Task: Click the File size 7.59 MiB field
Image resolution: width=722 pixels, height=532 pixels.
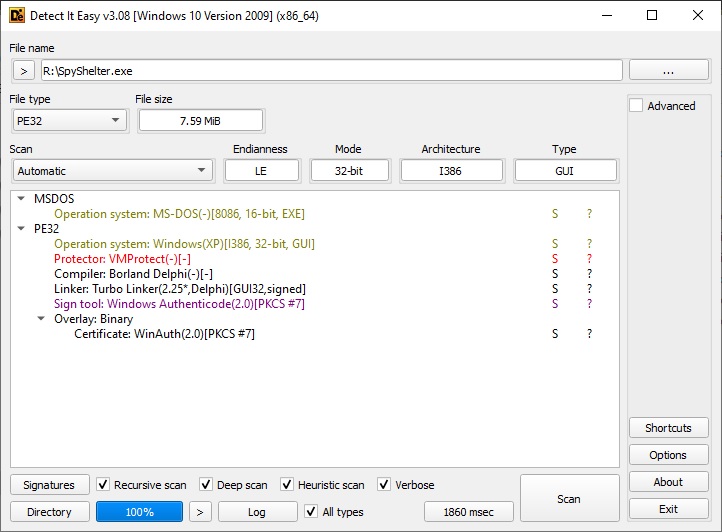Action: point(201,121)
